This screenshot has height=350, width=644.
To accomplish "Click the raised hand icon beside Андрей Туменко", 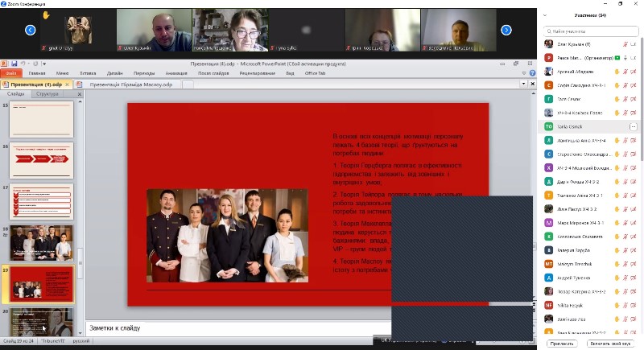I will [617, 278].
